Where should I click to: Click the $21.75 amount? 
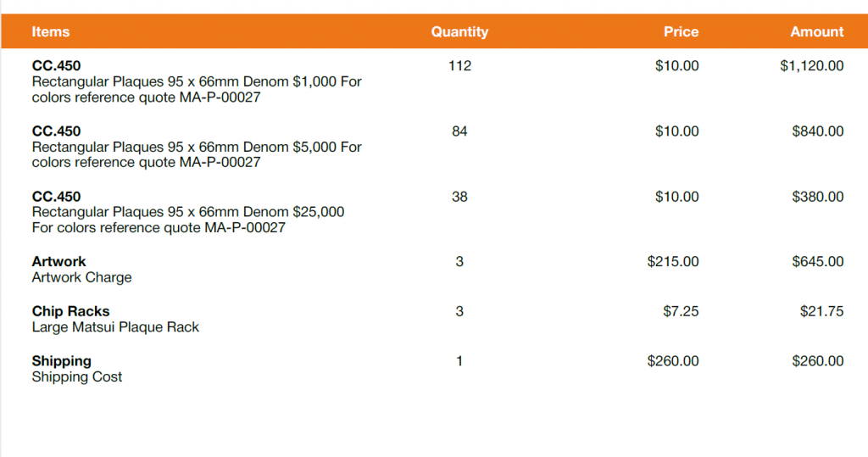click(x=821, y=311)
